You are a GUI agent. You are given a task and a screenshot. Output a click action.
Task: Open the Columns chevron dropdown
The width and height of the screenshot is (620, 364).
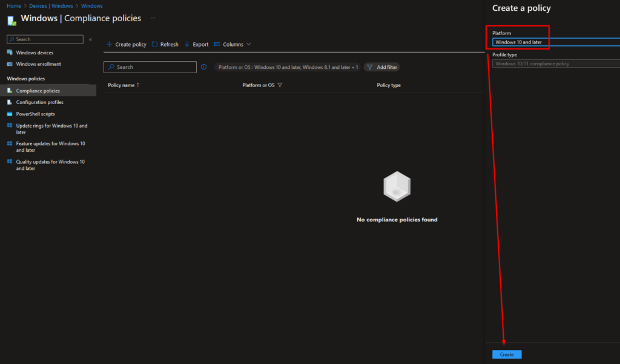(248, 44)
